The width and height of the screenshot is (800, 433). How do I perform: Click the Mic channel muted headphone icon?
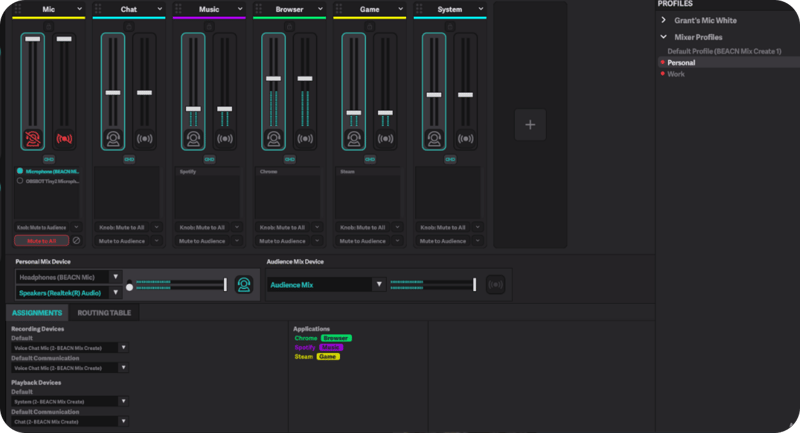tap(33, 138)
